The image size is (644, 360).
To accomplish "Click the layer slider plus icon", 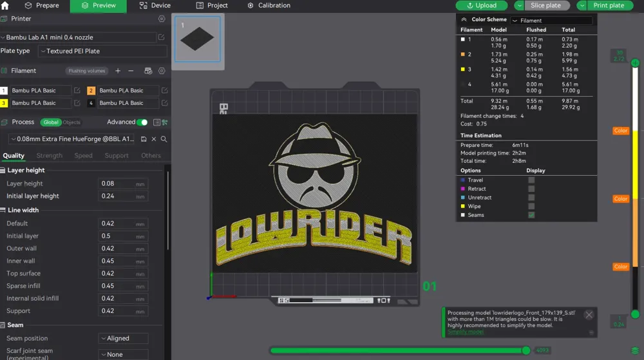I will [635, 63].
